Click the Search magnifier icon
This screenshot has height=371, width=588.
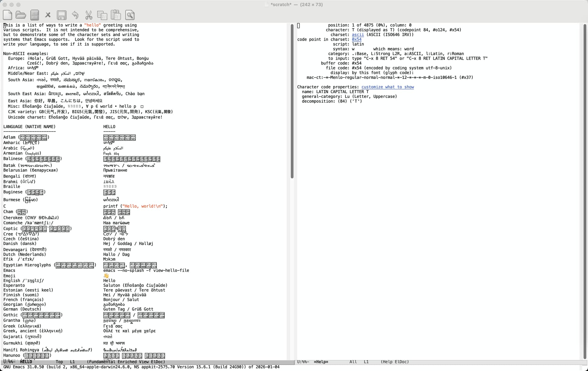coord(130,15)
